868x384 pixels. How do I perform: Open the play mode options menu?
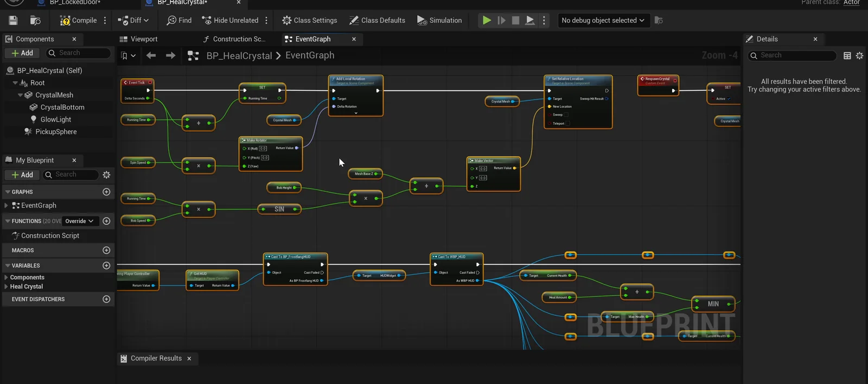pyautogui.click(x=544, y=21)
